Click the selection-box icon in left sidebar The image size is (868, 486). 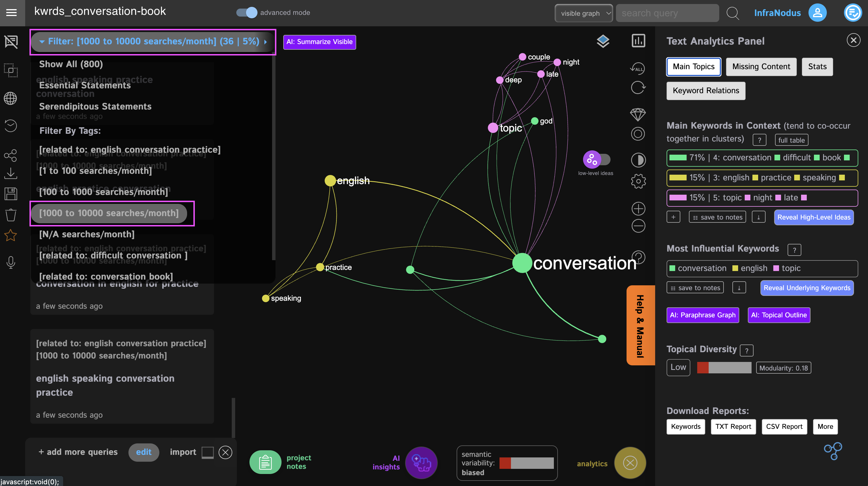[x=11, y=70]
